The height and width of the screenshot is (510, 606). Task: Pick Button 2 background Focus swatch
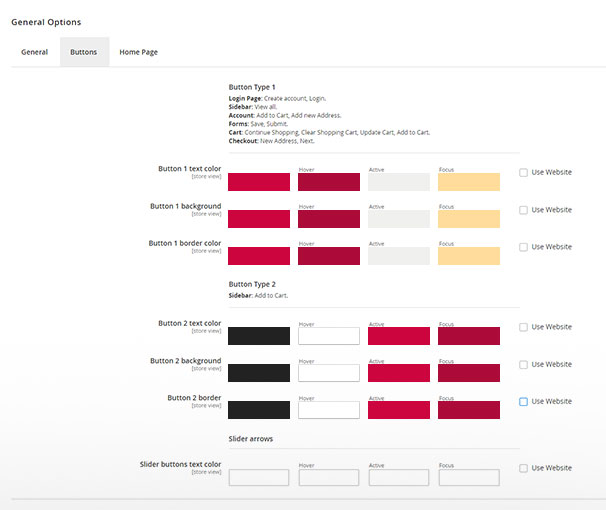pyautogui.click(x=469, y=373)
